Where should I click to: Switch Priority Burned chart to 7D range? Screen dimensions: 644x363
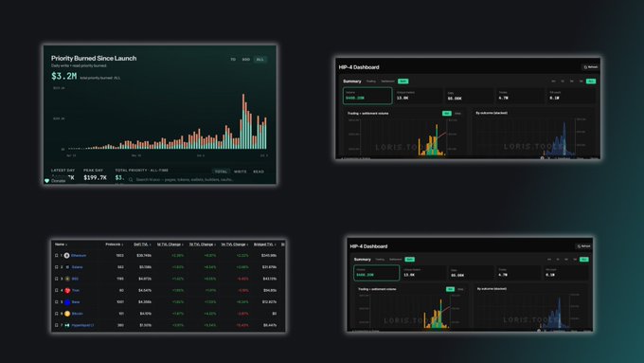(x=233, y=60)
